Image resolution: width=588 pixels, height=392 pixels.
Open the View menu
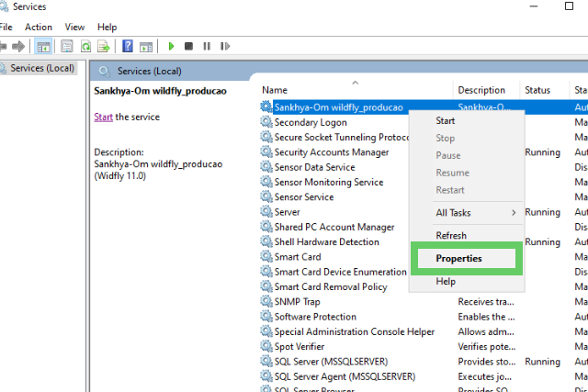point(74,28)
